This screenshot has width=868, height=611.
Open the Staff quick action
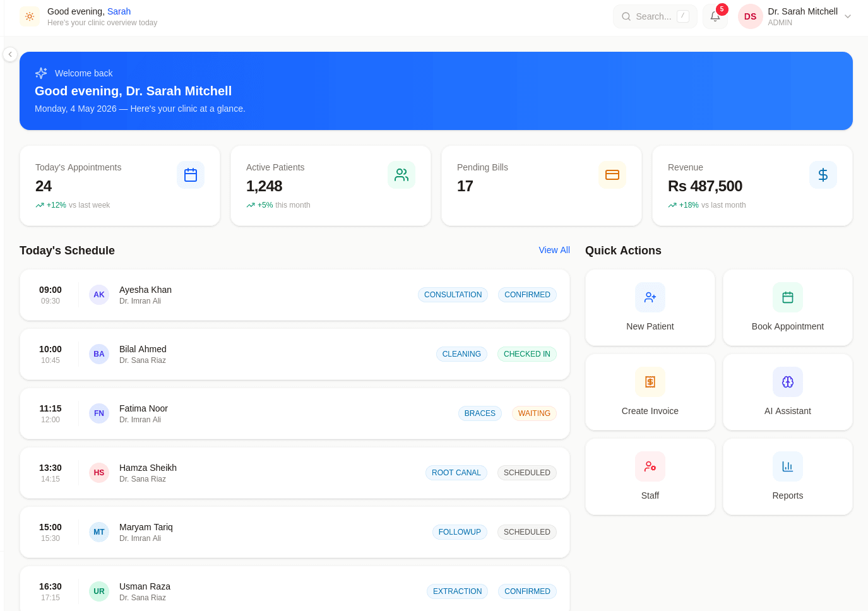pyautogui.click(x=650, y=477)
